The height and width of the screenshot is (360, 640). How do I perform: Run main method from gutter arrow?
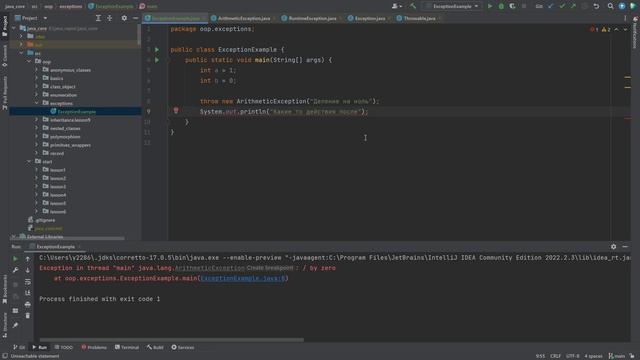coord(157,60)
